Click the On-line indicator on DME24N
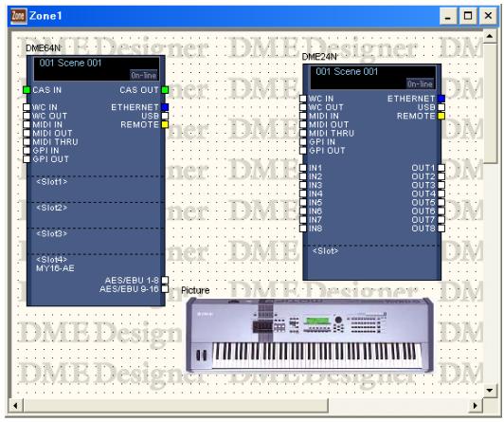Viewport: 504px width, 422px height. pyautogui.click(x=420, y=84)
